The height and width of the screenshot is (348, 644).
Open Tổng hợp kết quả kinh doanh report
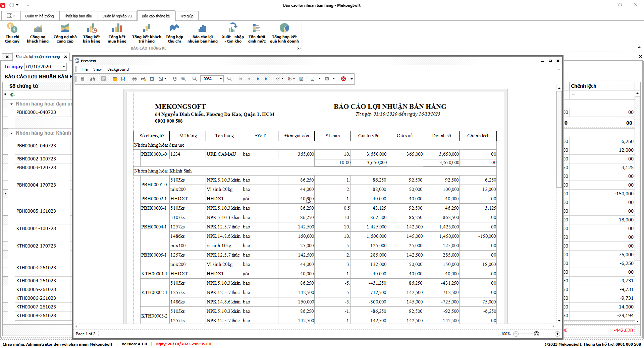pyautogui.click(x=284, y=33)
